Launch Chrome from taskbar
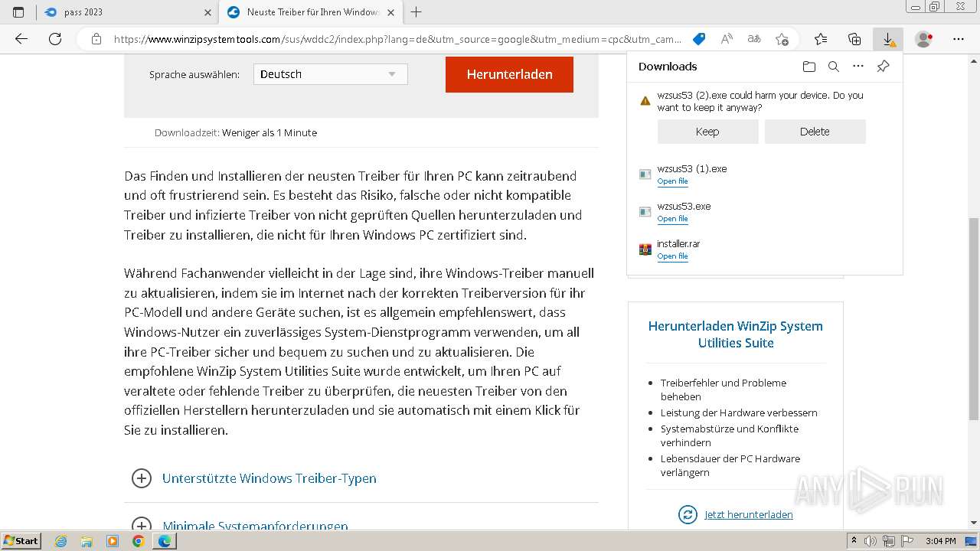This screenshot has width=980, height=551. 139,541
